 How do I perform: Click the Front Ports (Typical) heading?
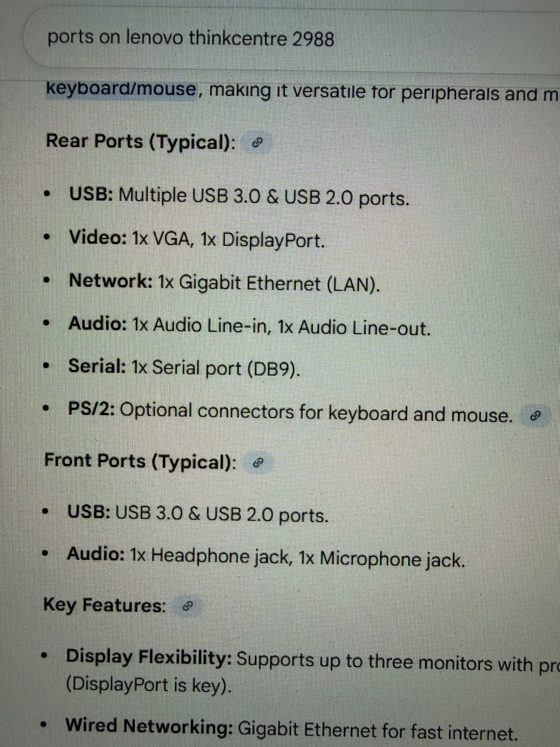click(x=140, y=462)
